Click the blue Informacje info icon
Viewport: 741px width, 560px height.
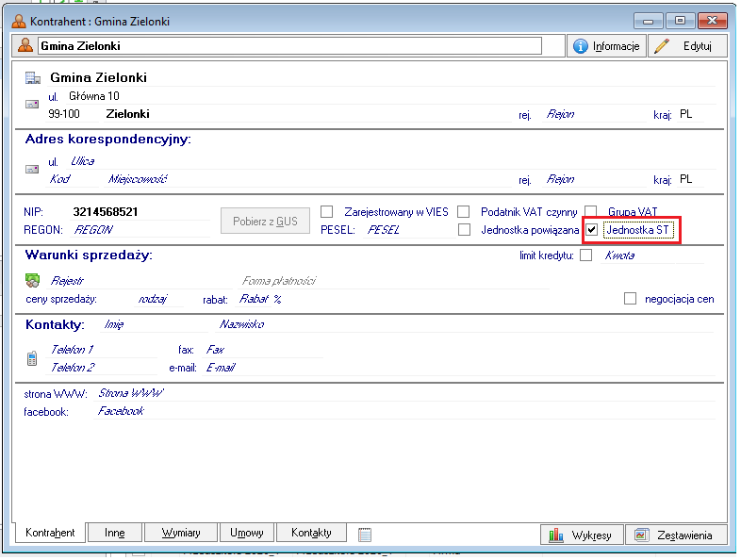pyautogui.click(x=581, y=46)
